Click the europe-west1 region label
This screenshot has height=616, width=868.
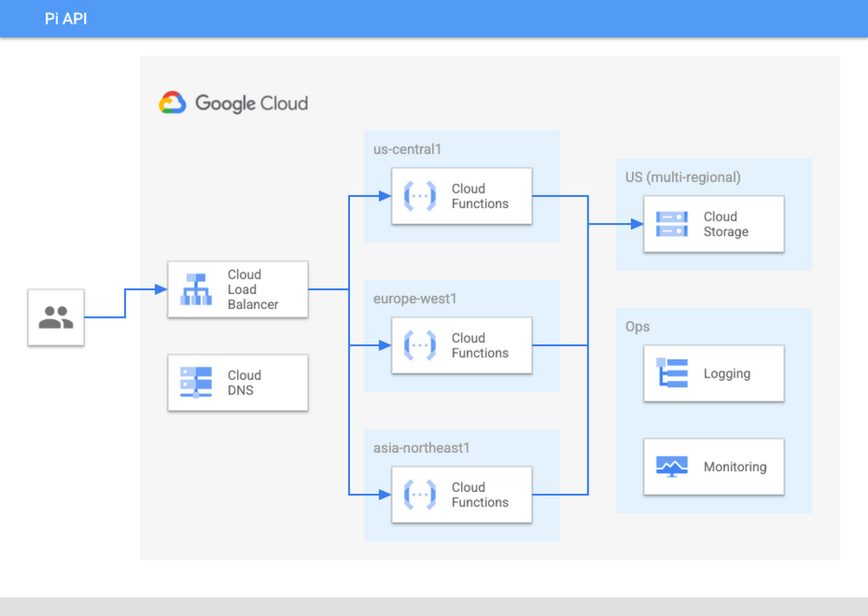pos(415,298)
